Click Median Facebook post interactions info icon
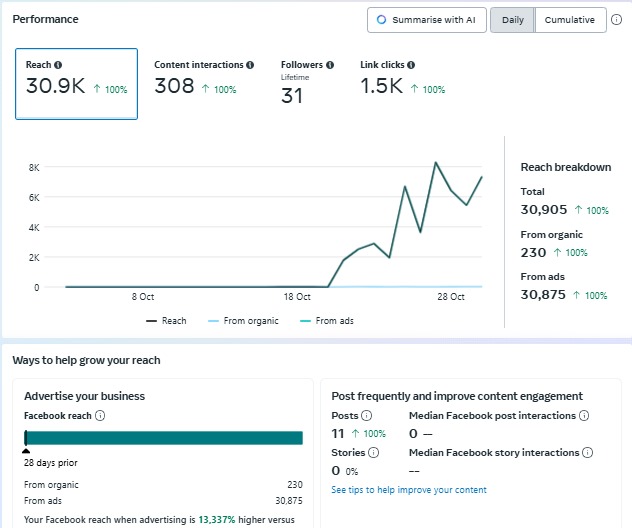 click(x=584, y=416)
